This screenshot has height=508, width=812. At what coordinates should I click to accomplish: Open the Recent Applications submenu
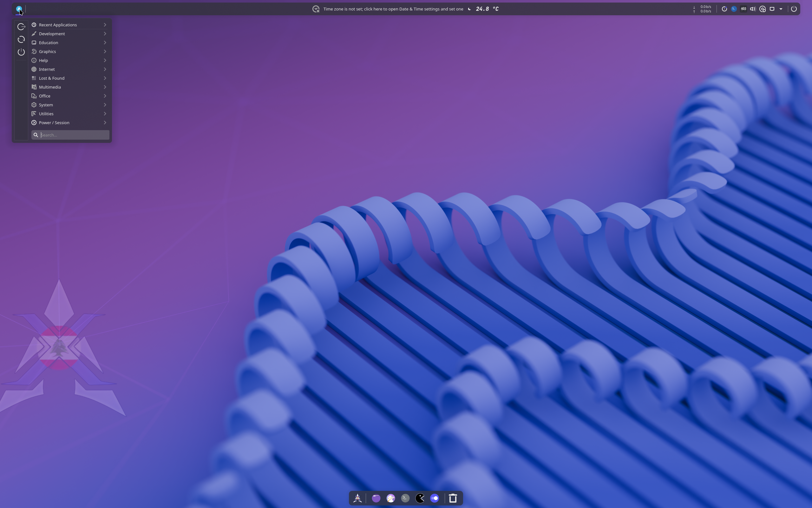[x=70, y=25]
